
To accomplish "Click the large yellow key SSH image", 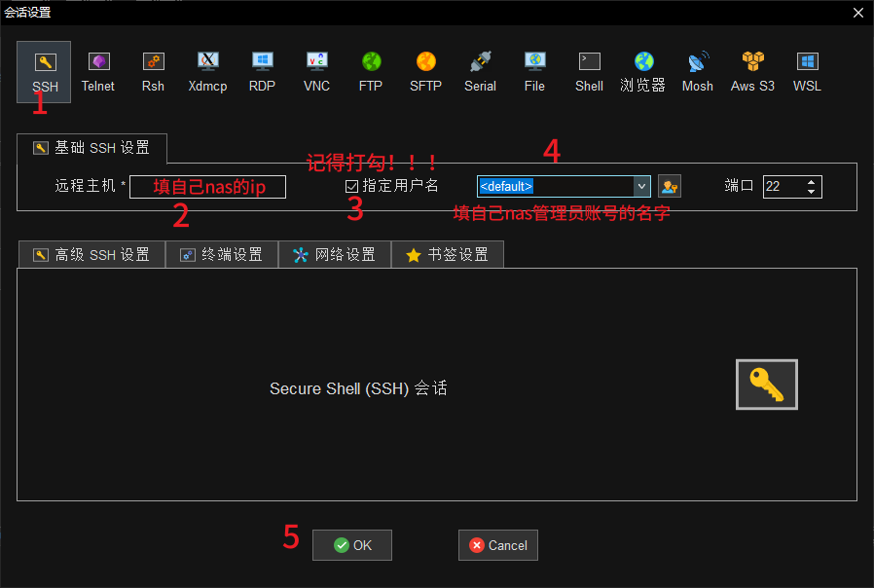I will (766, 385).
